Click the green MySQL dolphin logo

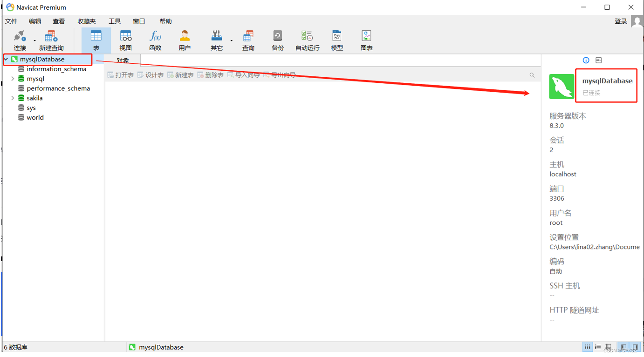pos(562,87)
